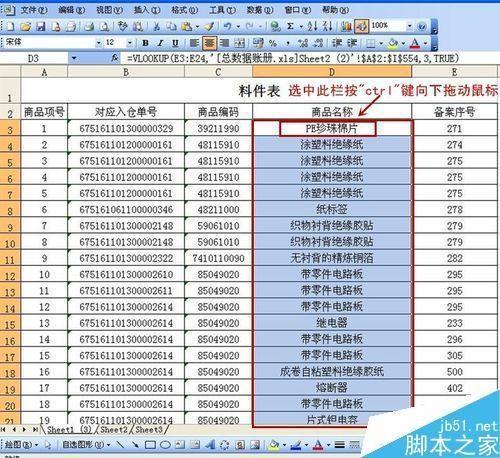This screenshot has height=458, width=500.
Task: Click the AutoSum sigma icon
Action: click(290, 26)
